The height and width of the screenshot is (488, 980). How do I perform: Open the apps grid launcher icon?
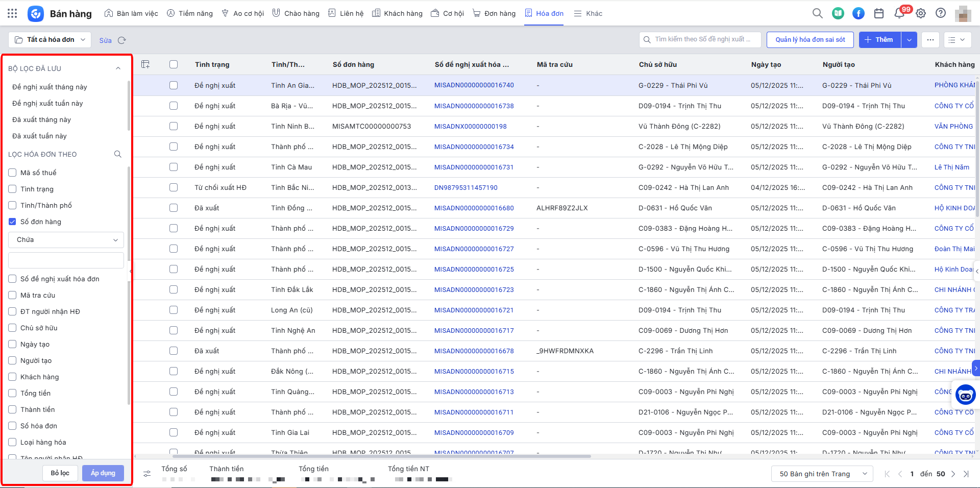click(x=12, y=14)
